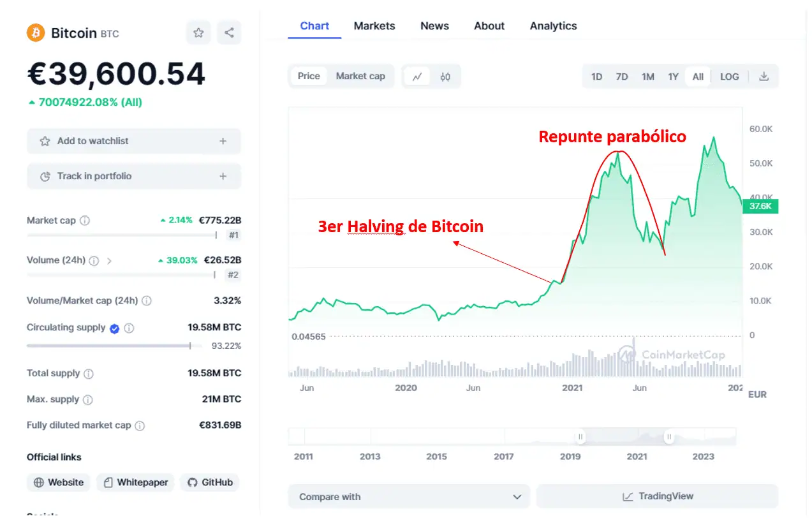Click the €39,600.54 price value

[116, 74]
